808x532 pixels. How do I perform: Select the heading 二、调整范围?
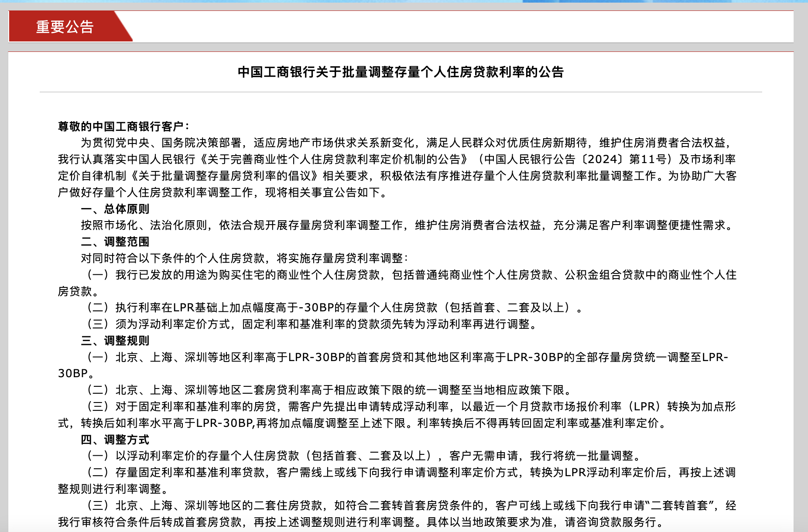115,242
